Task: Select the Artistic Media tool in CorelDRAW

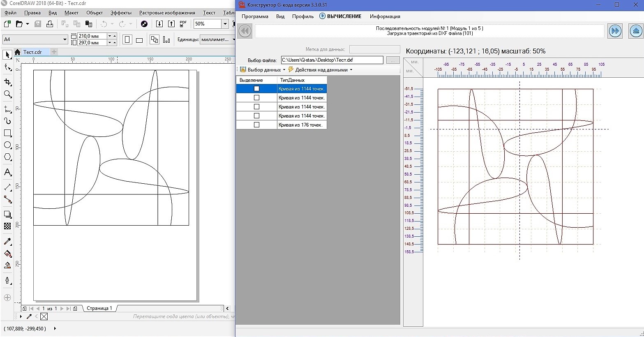Action: (7, 121)
